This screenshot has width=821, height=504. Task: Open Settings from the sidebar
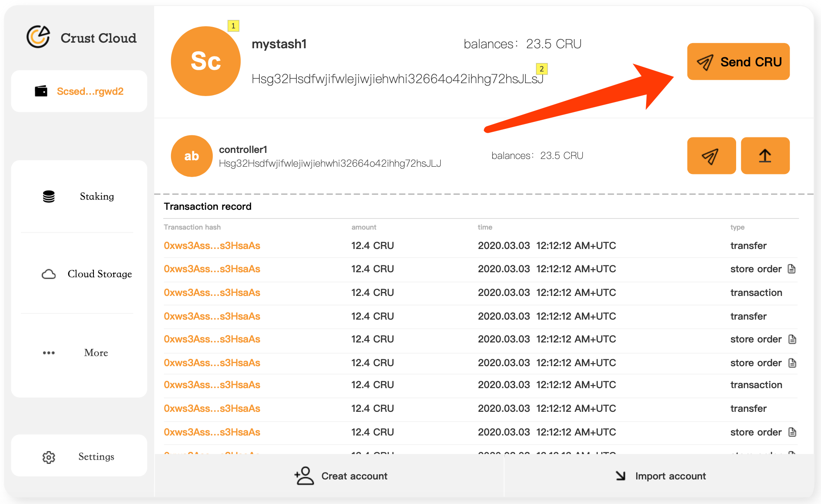pyautogui.click(x=79, y=457)
